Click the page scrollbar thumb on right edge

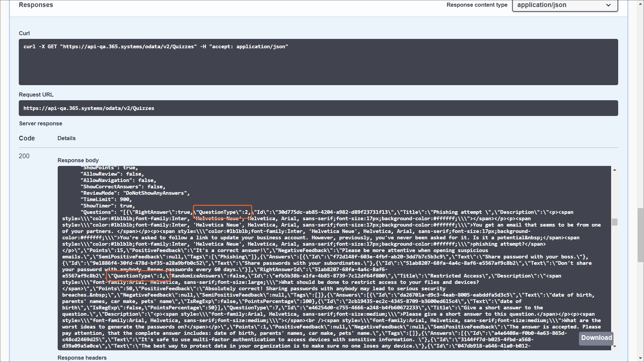pyautogui.click(x=640, y=235)
